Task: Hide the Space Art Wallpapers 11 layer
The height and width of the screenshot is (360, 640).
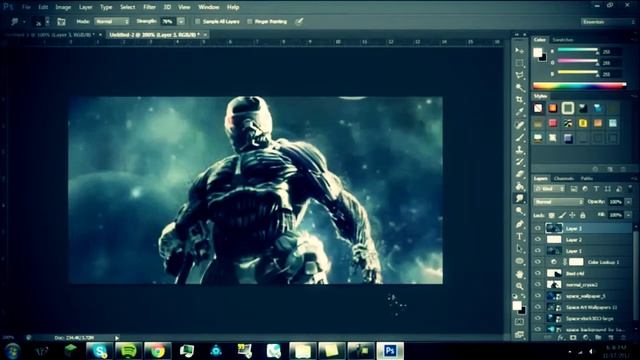Action: 538,307
